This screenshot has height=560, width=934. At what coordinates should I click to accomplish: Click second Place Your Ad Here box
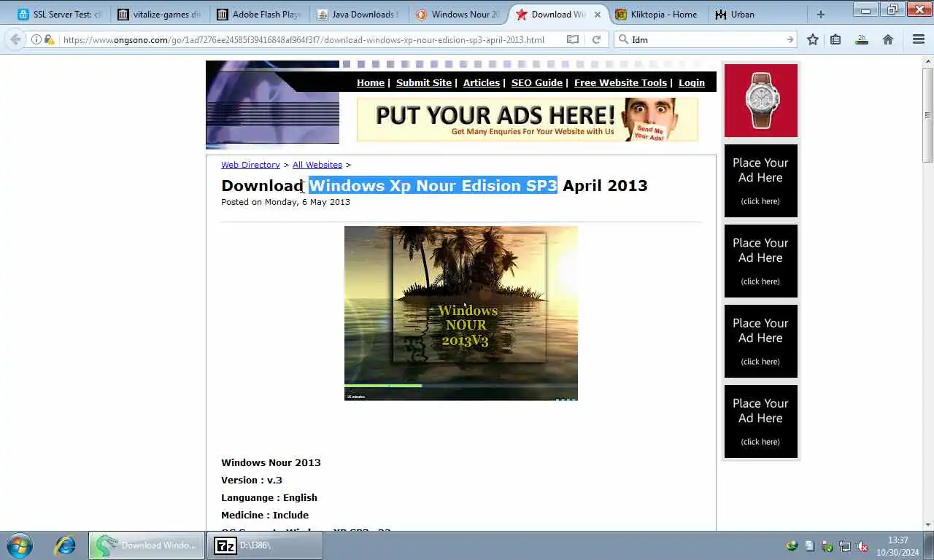coord(761,261)
